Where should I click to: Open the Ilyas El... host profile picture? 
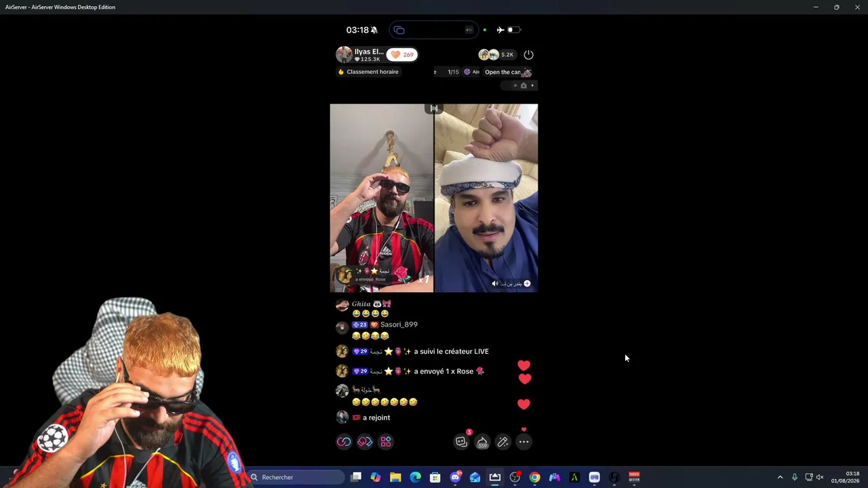pyautogui.click(x=344, y=55)
